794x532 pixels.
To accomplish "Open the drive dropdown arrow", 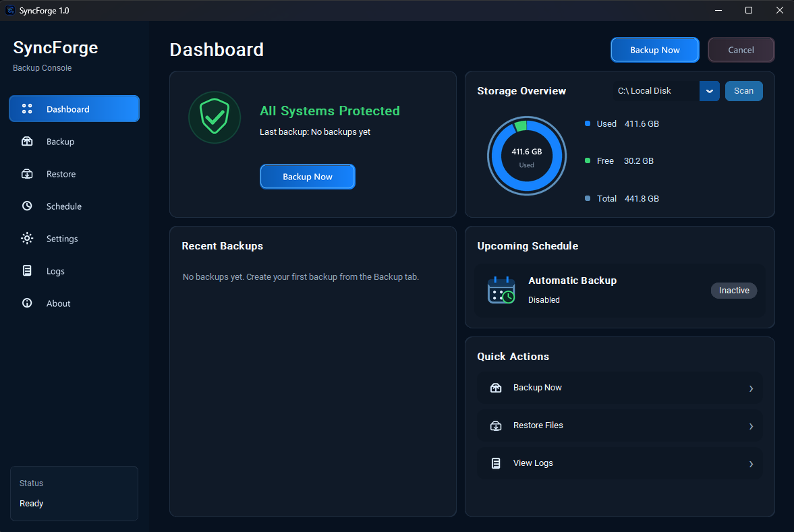I will pyautogui.click(x=710, y=91).
